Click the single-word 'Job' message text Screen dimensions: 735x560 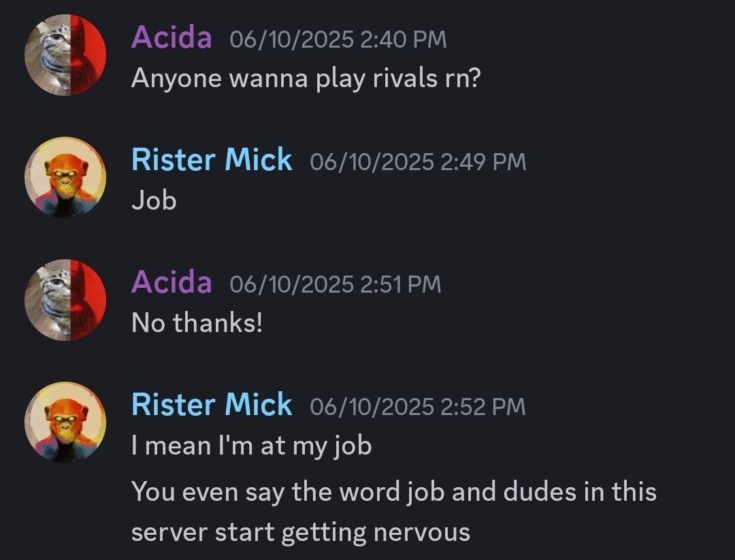(154, 201)
